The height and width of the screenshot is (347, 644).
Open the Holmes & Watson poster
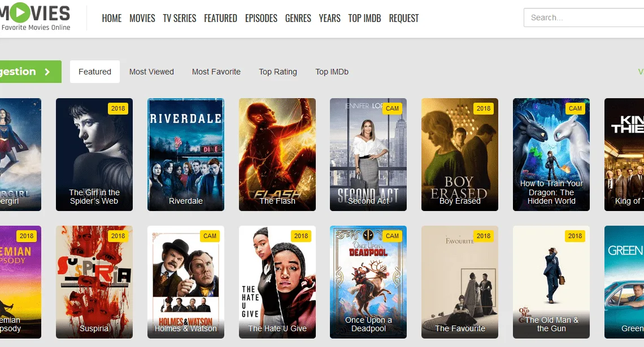186,282
